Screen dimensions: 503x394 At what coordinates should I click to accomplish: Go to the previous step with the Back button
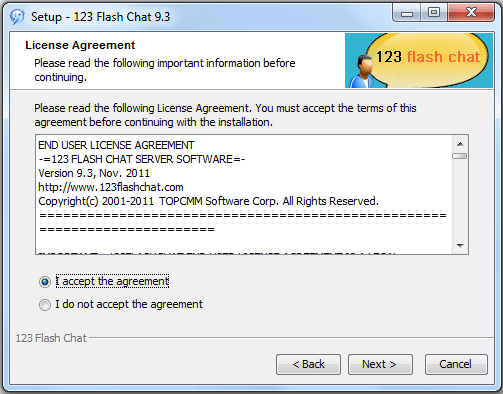(308, 364)
